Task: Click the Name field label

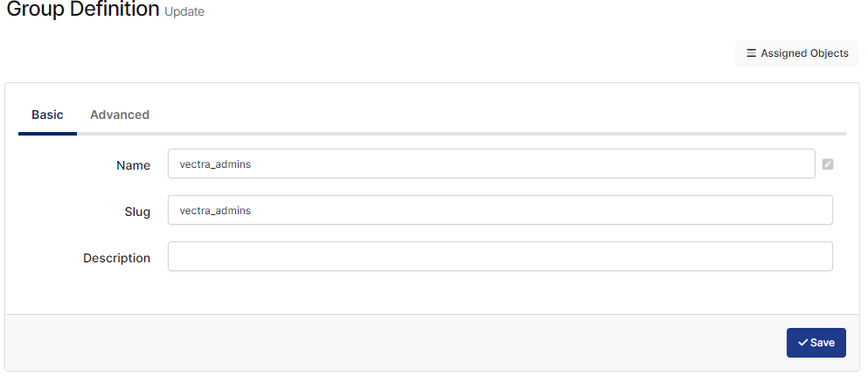Action: click(133, 165)
